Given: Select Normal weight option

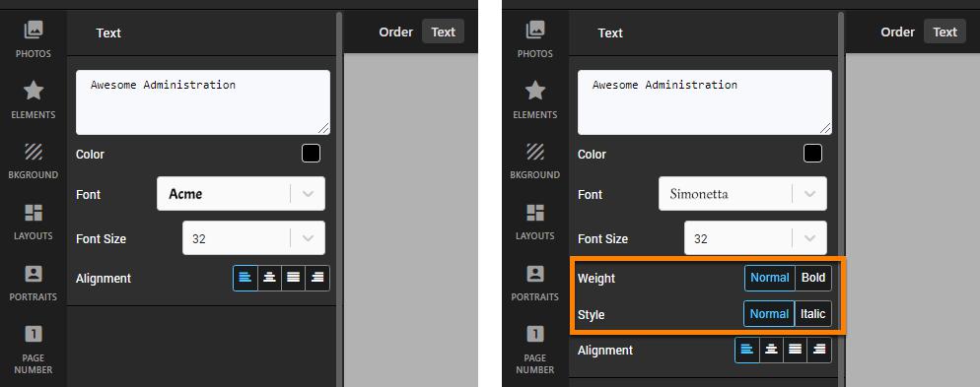Looking at the screenshot, I should [x=769, y=278].
